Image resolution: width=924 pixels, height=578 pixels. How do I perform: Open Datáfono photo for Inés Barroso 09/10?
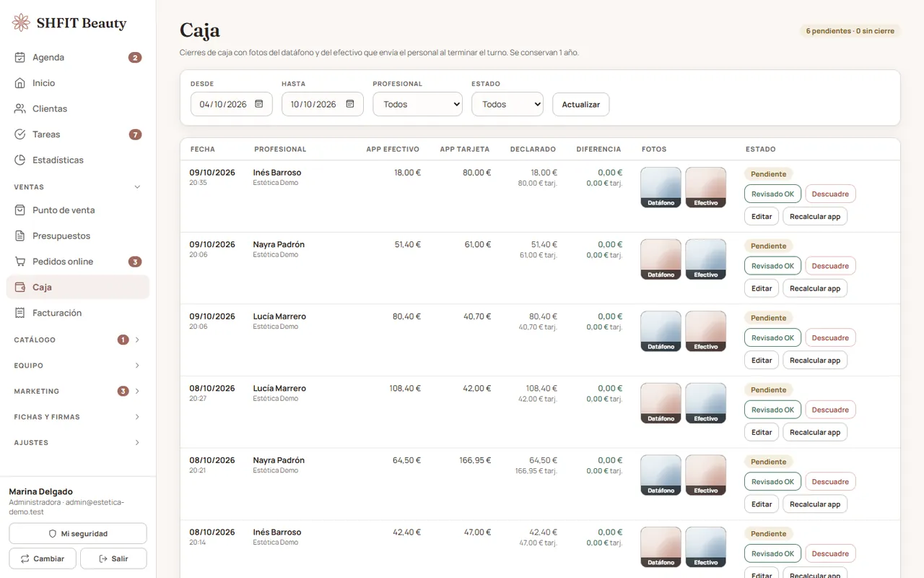coord(661,188)
